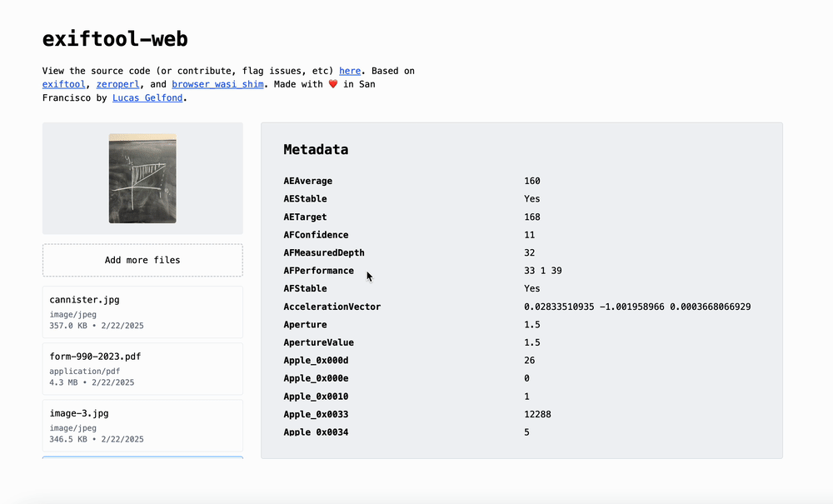The image size is (833, 504).
Task: Click the AETarget value 168
Action: 532,217
